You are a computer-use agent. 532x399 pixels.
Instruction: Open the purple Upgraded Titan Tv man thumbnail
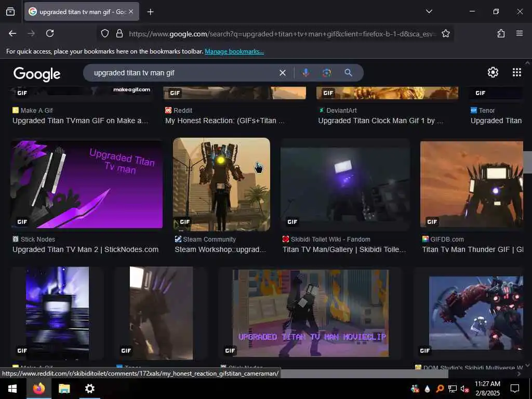tap(87, 184)
